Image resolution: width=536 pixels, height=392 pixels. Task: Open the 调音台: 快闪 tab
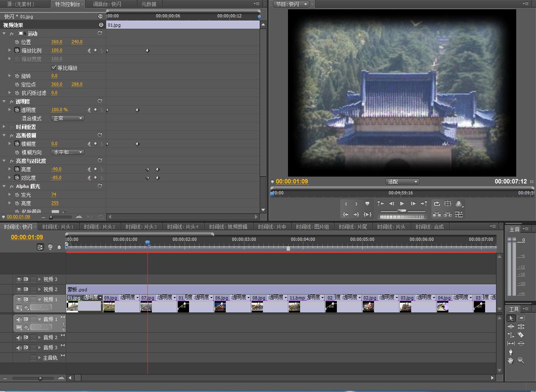(x=107, y=4)
